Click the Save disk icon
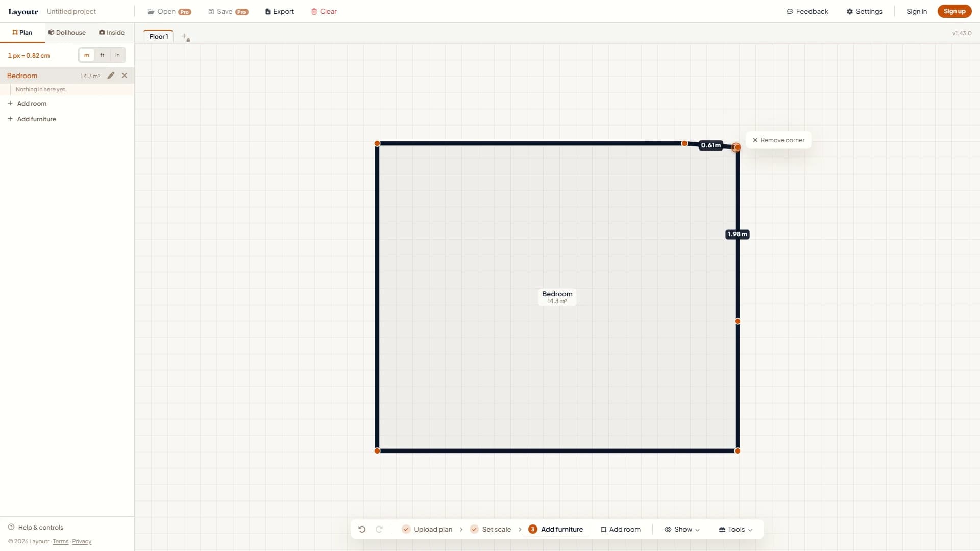The width and height of the screenshot is (980, 551). [228, 11]
